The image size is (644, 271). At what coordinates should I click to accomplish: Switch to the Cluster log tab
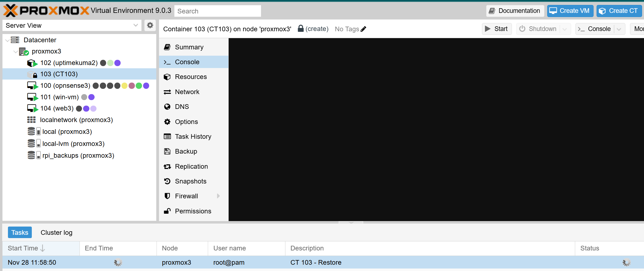(x=56, y=233)
